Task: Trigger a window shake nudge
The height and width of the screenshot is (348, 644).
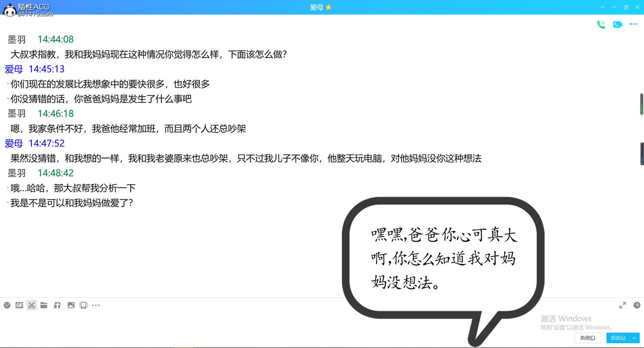Action: (83, 305)
